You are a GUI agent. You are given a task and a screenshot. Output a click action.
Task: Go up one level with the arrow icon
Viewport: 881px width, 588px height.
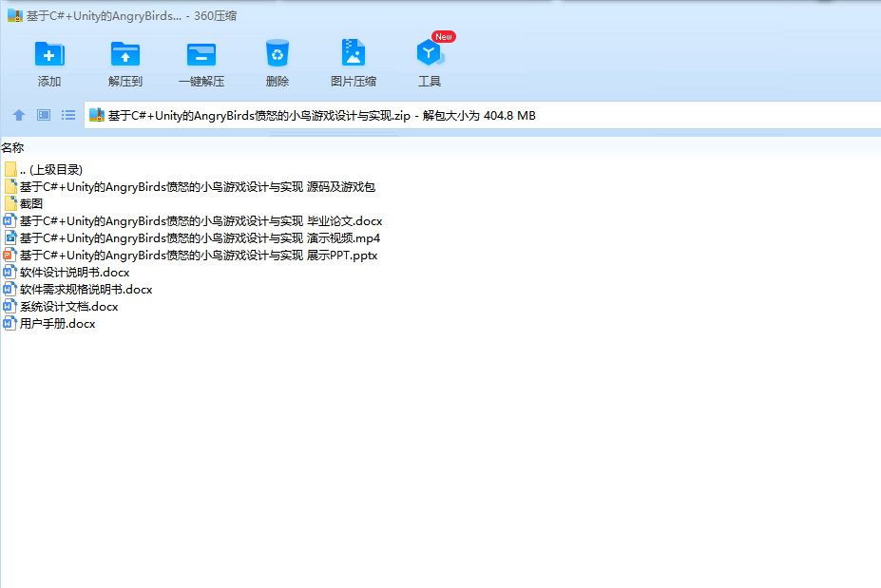pos(19,115)
